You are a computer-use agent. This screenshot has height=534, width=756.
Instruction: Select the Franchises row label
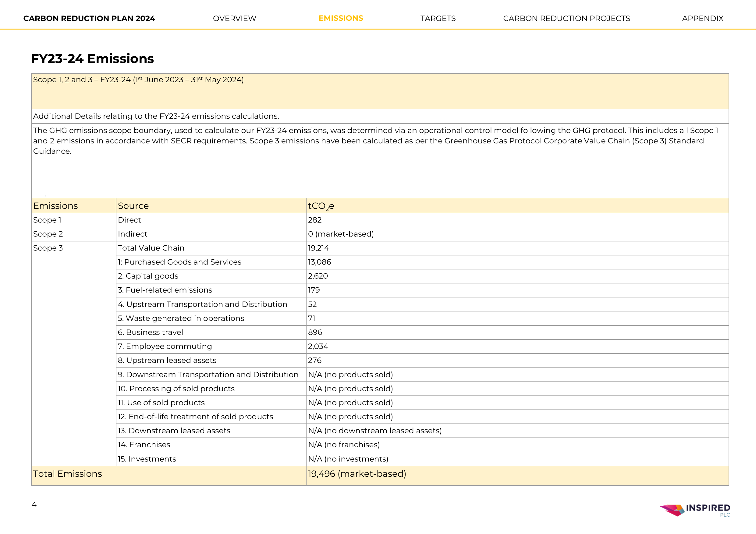coord(144,445)
